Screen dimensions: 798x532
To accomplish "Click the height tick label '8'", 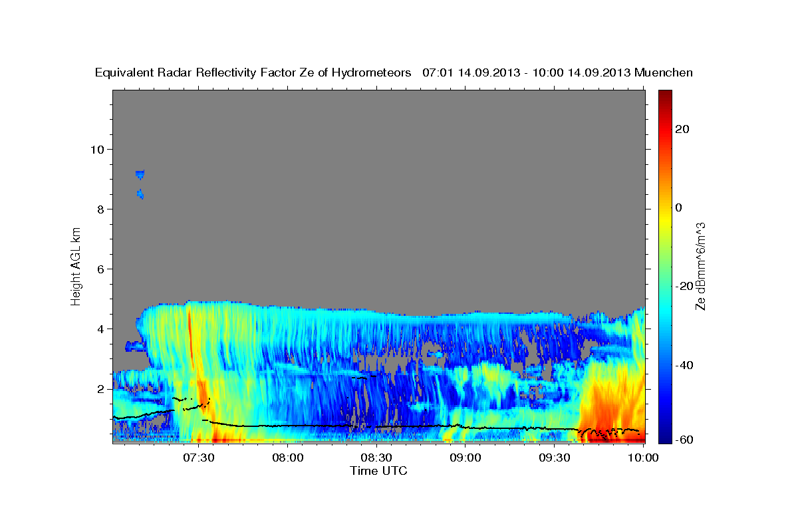I will point(100,209).
